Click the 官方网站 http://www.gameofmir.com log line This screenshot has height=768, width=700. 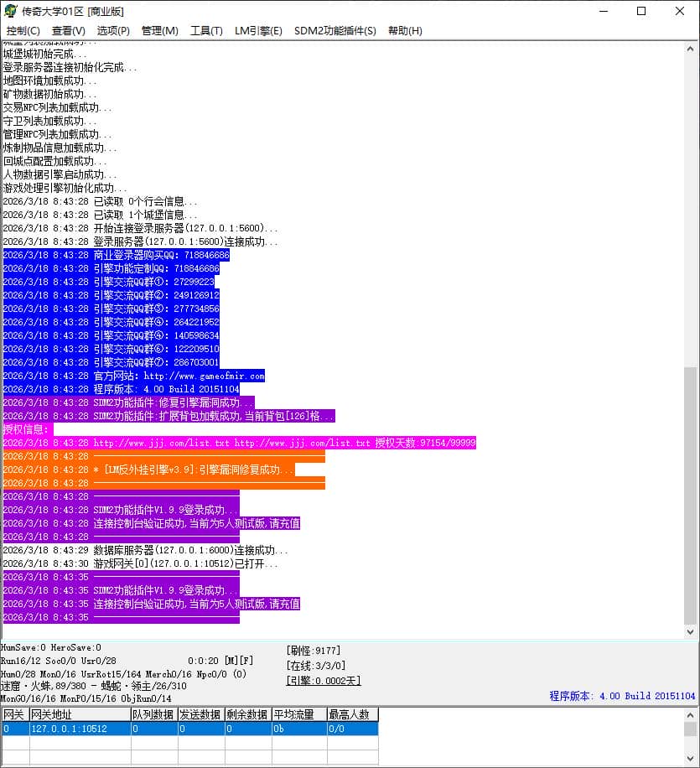tap(134, 376)
